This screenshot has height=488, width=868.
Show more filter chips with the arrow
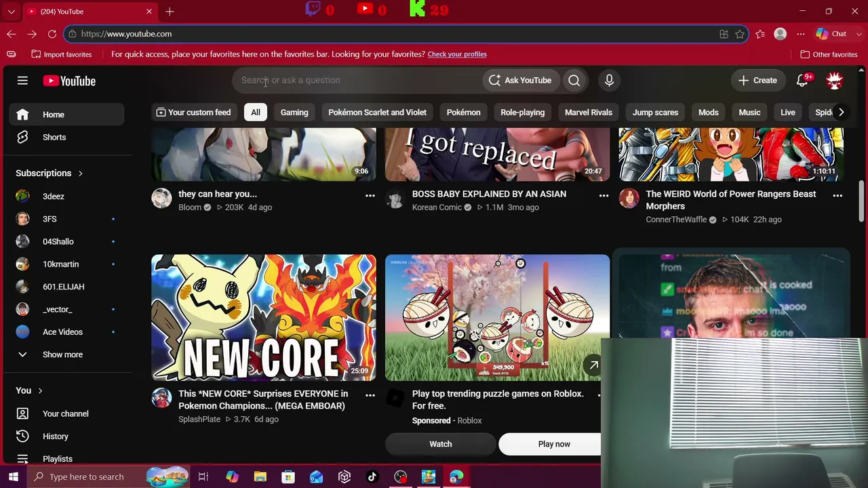[841, 113]
